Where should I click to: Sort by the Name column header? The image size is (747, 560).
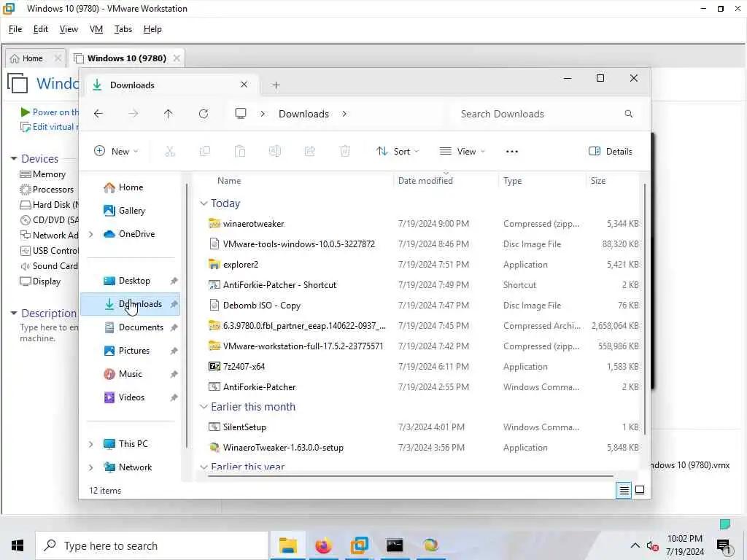pos(229,181)
